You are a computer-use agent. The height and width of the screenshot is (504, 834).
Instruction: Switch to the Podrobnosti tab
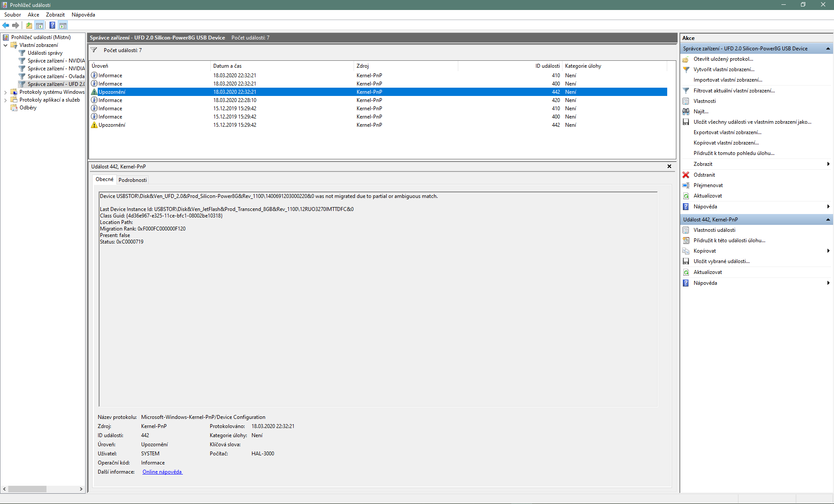[x=132, y=180]
